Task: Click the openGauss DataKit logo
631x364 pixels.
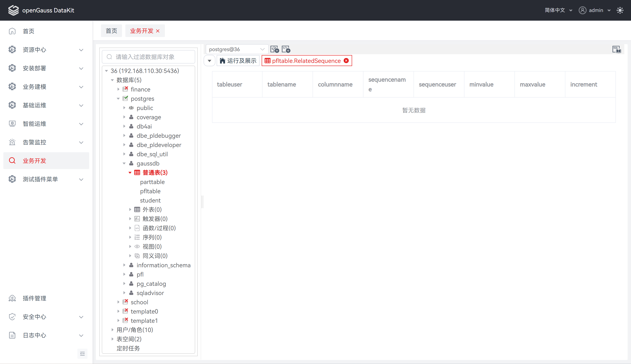Action: [13, 10]
